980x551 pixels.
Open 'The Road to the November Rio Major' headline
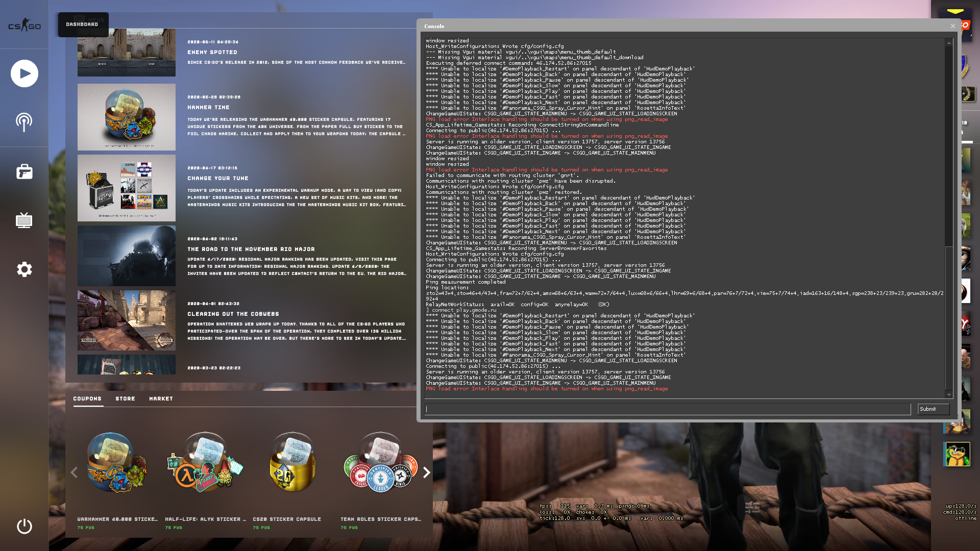point(251,249)
